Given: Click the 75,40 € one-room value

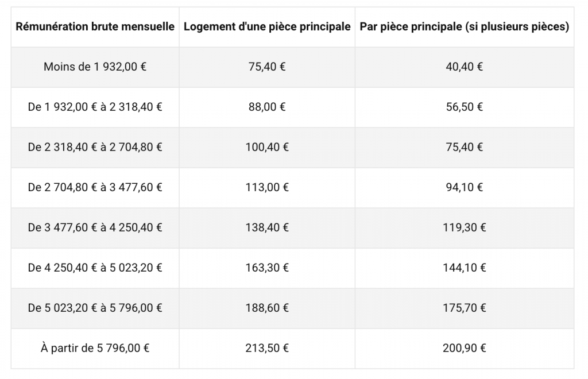Looking at the screenshot, I should 266,67.
